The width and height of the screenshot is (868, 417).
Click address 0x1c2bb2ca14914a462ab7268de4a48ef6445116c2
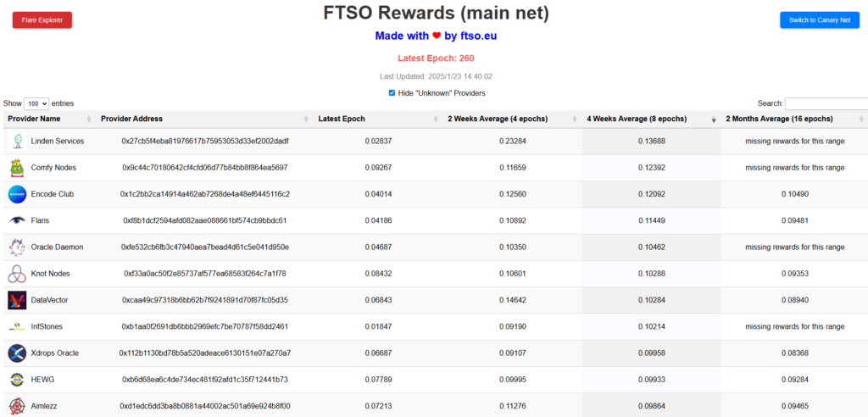205,194
